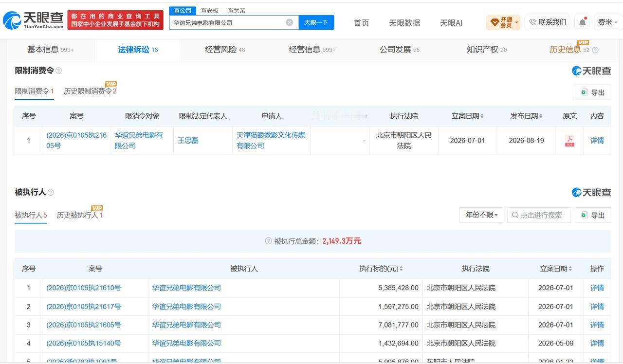Screen dimensions: 623x364
Task: Open 历史限制消费令 2 sub-tab
Action: pyautogui.click(x=90, y=91)
